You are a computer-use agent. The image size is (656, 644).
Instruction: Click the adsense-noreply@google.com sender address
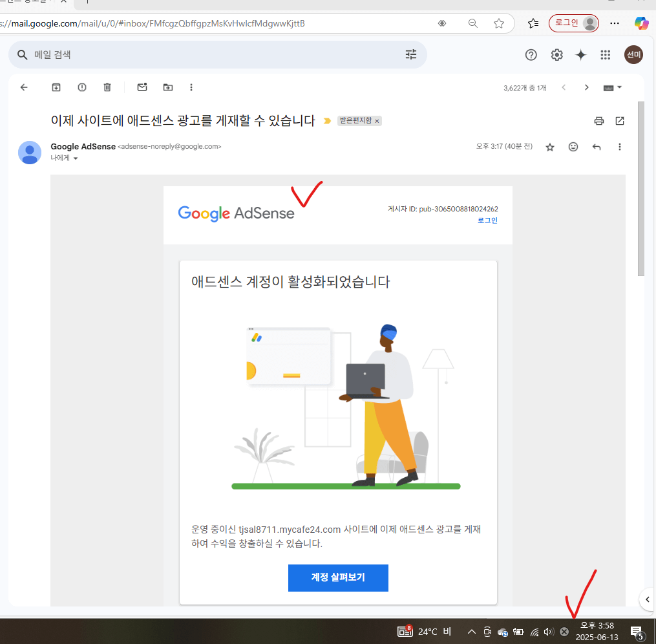pos(169,147)
